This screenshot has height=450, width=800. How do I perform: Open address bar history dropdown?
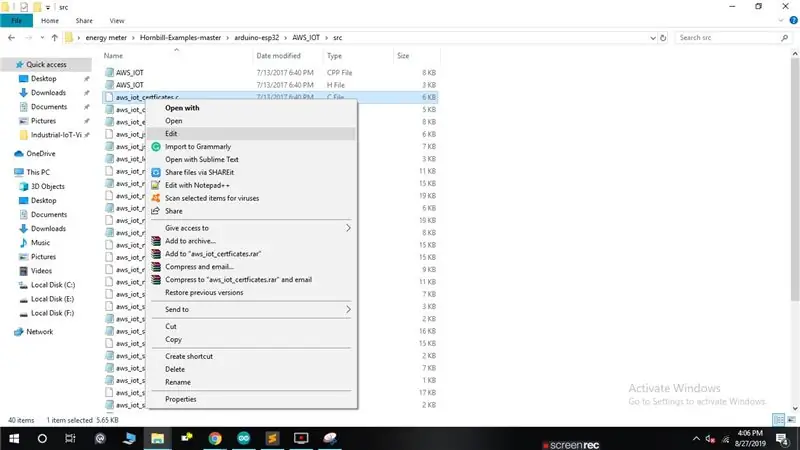(653, 38)
